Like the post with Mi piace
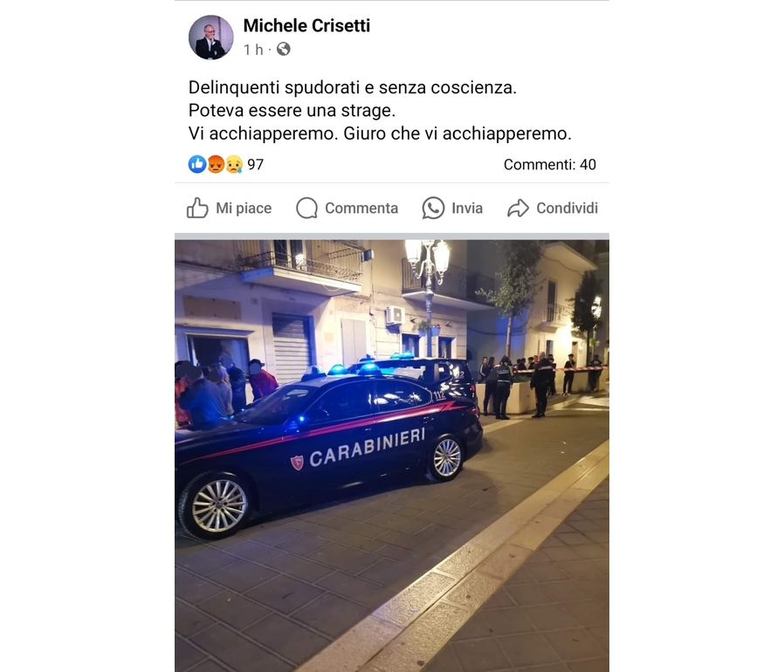This screenshot has width=784, height=672. coord(229,208)
